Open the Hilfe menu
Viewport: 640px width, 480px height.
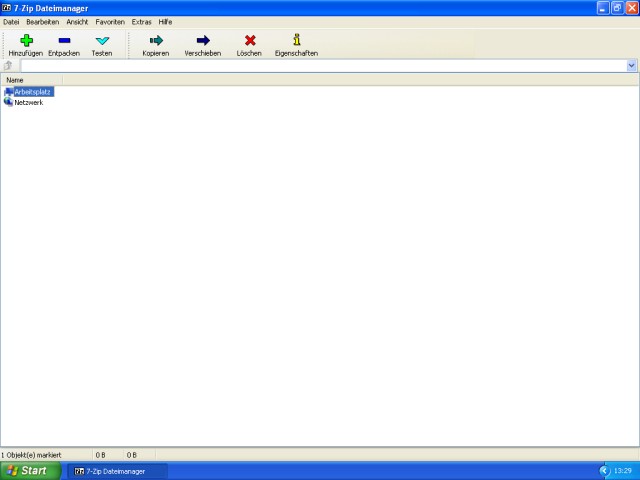click(x=165, y=22)
